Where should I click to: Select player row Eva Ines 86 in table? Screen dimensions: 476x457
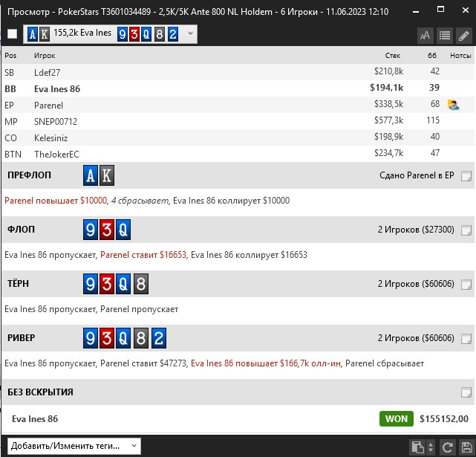coord(238,88)
